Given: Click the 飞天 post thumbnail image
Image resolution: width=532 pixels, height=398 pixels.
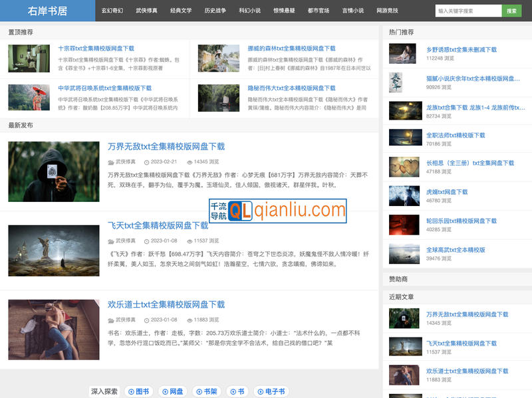Looking at the screenshot, I should point(54,250).
